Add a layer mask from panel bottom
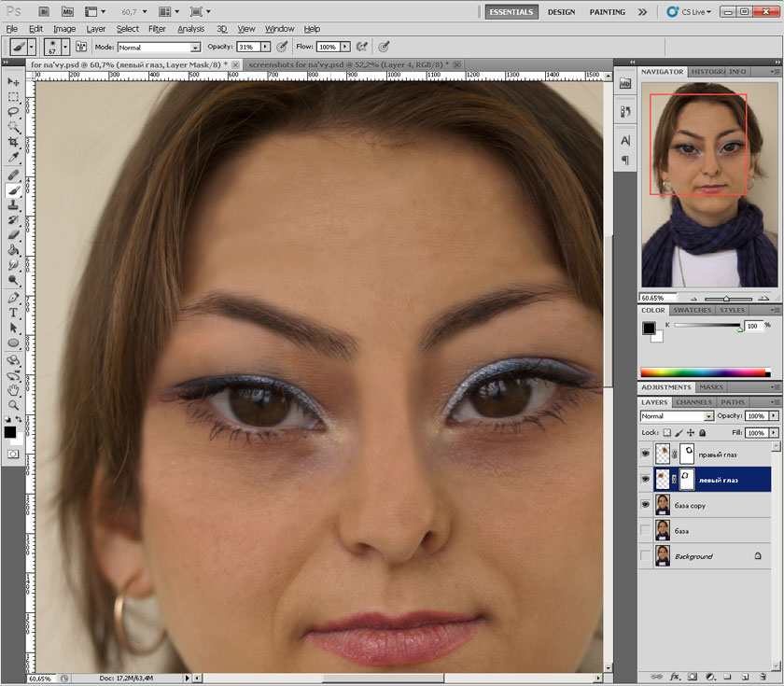The image size is (784, 686). tap(692, 676)
